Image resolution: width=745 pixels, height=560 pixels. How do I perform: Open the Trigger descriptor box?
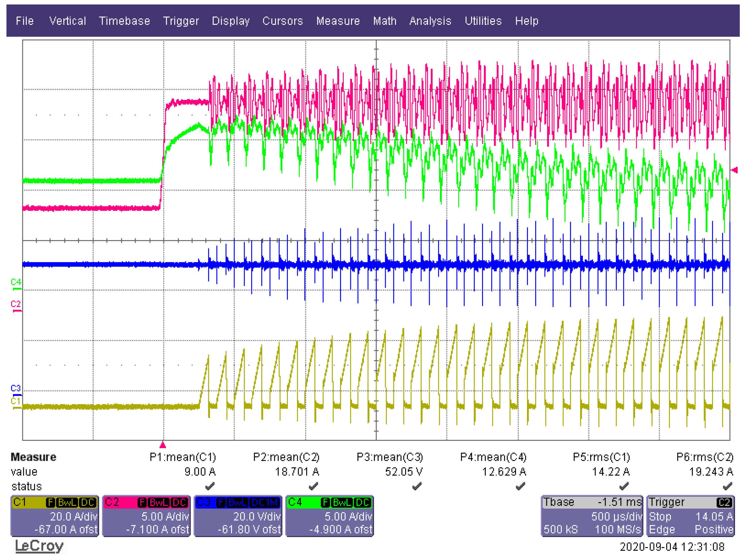coord(690,516)
